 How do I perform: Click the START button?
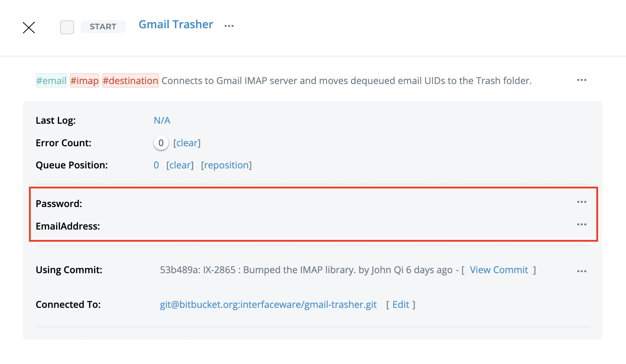[103, 26]
